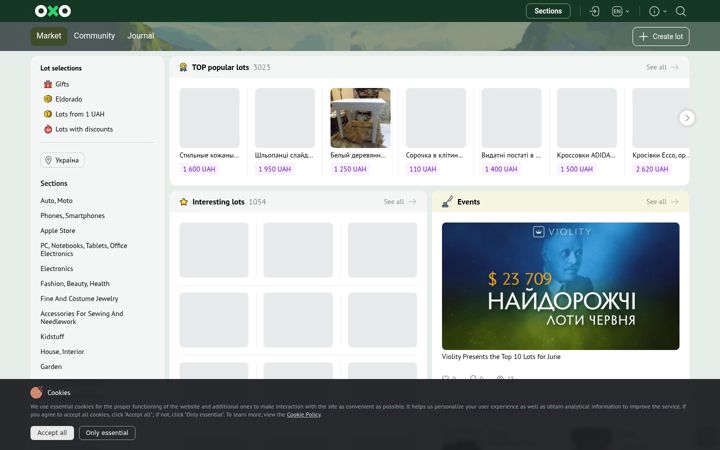Open the login icon in the header
The image size is (720, 450).
click(594, 11)
